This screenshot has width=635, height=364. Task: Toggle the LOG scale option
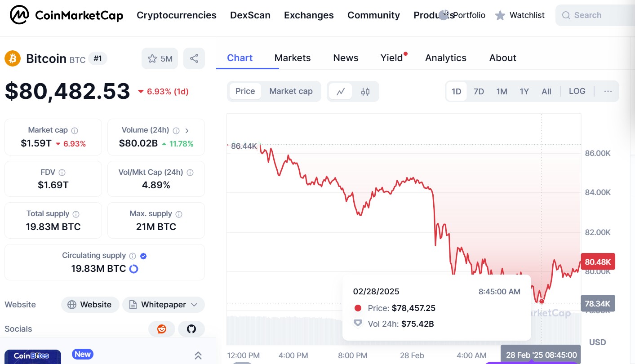(x=577, y=91)
